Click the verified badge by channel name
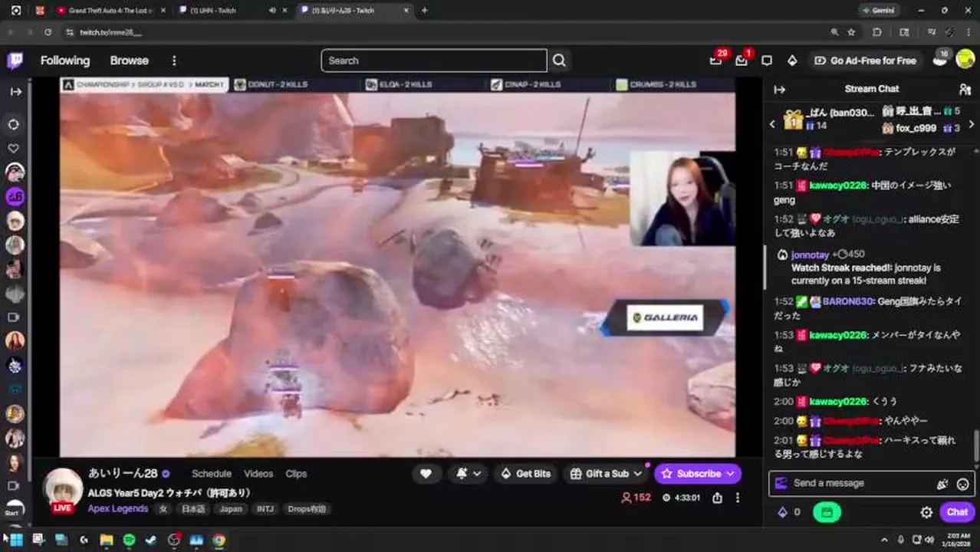The height and width of the screenshot is (552, 980). (166, 474)
